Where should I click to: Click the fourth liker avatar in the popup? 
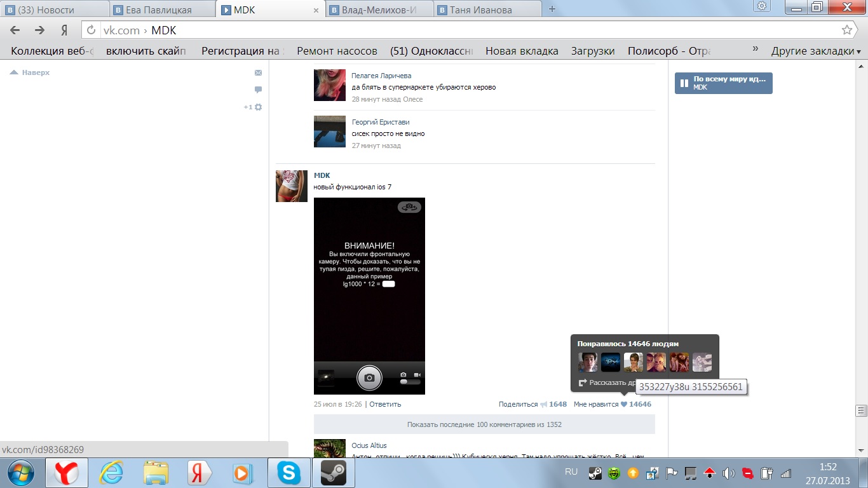656,362
